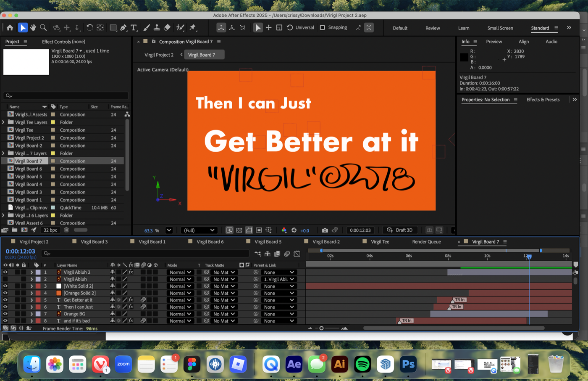Hide the Virgil Abluh 2 layer
The height and width of the screenshot is (381, 588).
5,272
